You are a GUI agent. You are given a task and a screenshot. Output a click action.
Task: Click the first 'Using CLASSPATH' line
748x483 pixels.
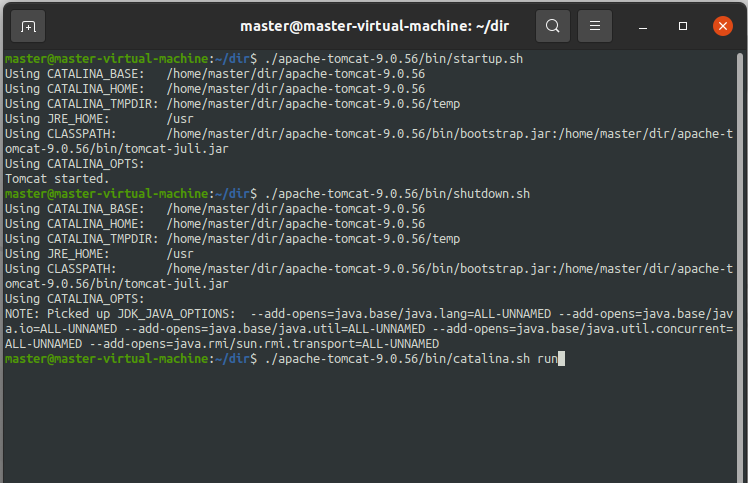tap(369, 134)
